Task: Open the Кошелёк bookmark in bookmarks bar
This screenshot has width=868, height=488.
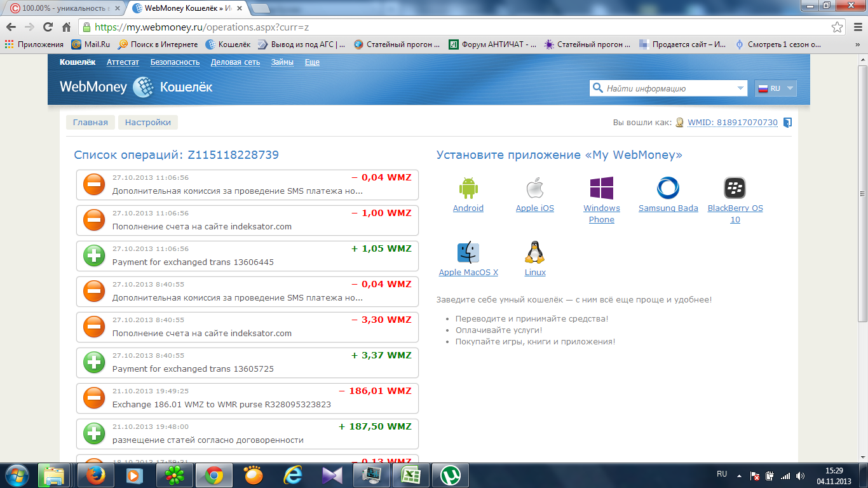Action: [228, 44]
